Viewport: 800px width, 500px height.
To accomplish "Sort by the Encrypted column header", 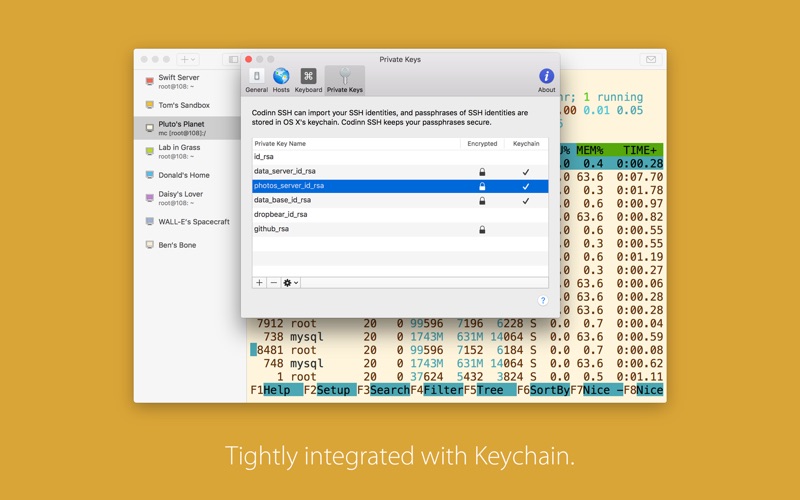I will 482,143.
